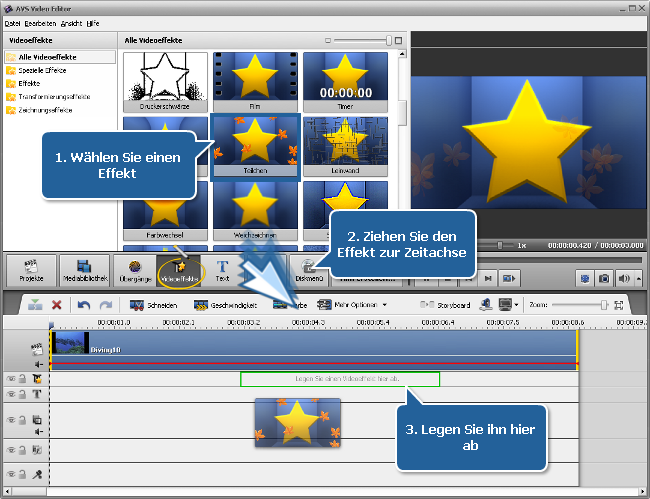
Task: Switch to Storyboard view
Action: pos(444,305)
